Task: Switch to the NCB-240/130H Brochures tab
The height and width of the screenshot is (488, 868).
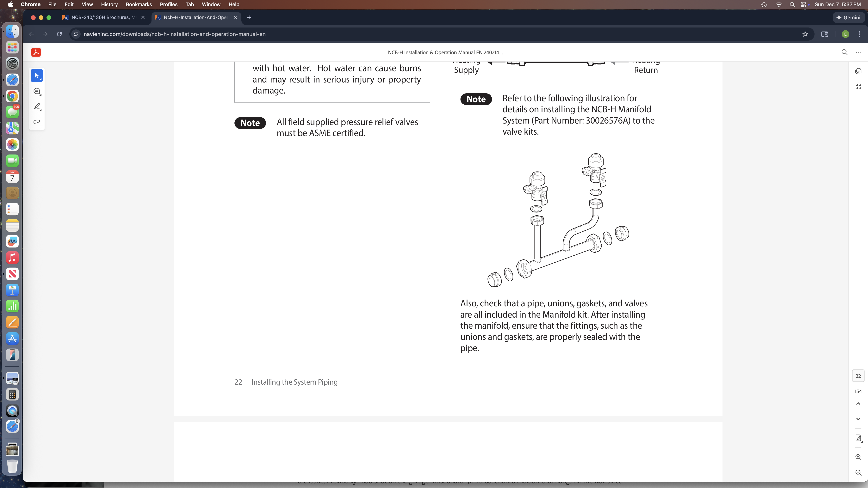Action: click(x=103, y=17)
